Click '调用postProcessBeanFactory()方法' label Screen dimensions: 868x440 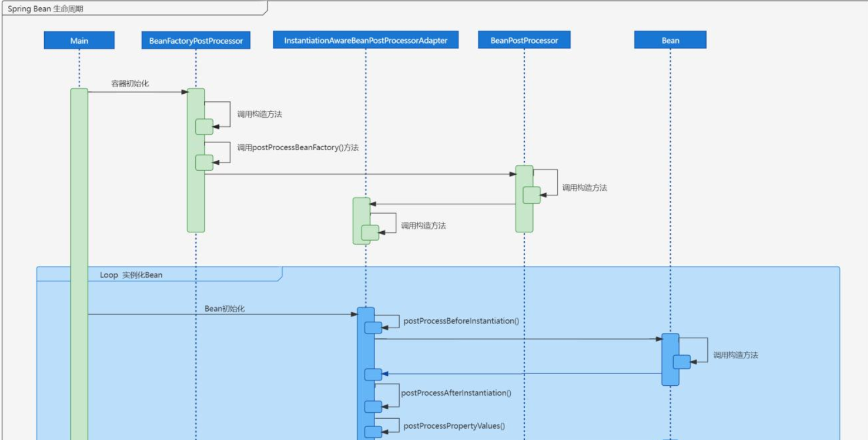click(298, 147)
